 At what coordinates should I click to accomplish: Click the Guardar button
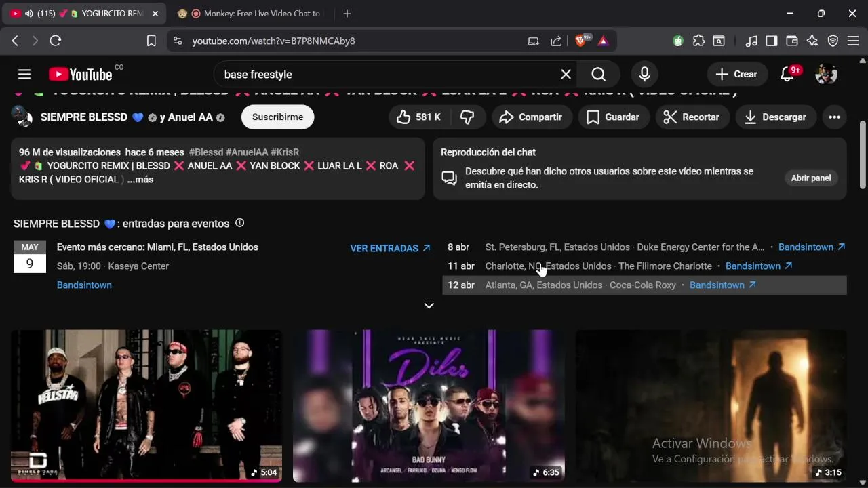pos(613,117)
